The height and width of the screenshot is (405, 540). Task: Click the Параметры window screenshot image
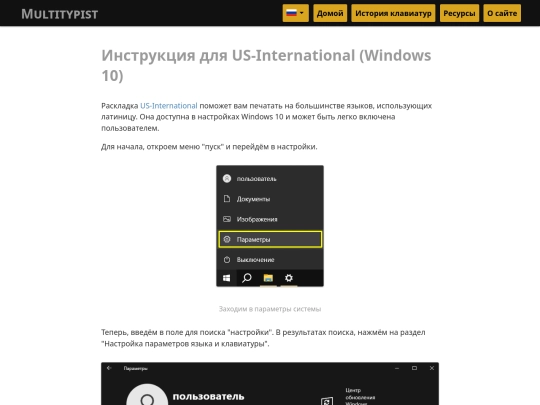point(270,384)
